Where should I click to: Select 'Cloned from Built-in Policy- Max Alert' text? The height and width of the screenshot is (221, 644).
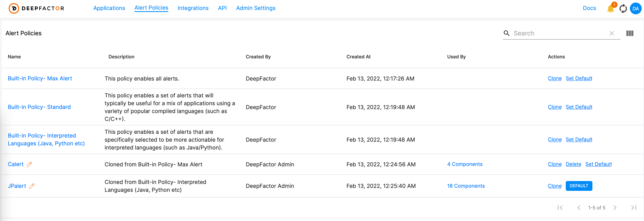(x=153, y=165)
